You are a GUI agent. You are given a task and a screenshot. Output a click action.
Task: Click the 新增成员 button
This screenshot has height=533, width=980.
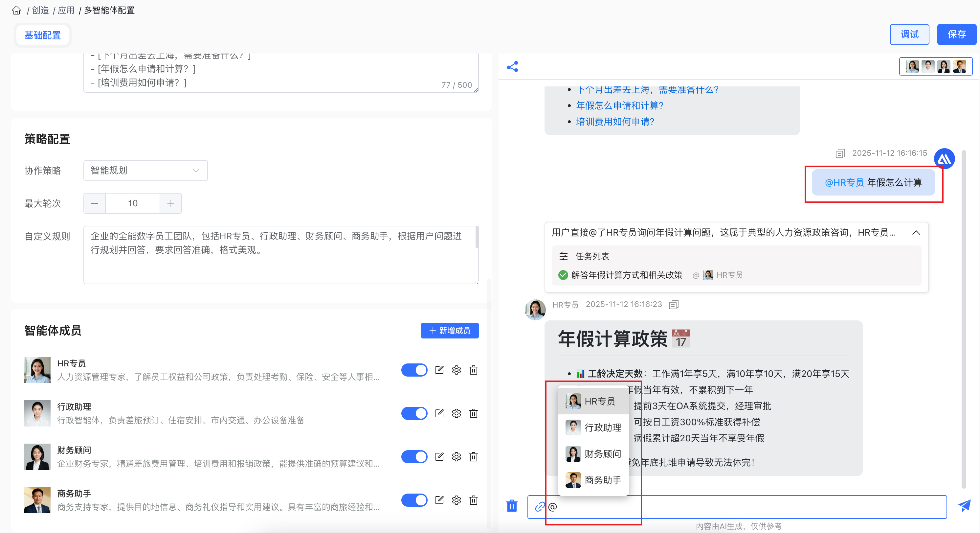pos(449,331)
